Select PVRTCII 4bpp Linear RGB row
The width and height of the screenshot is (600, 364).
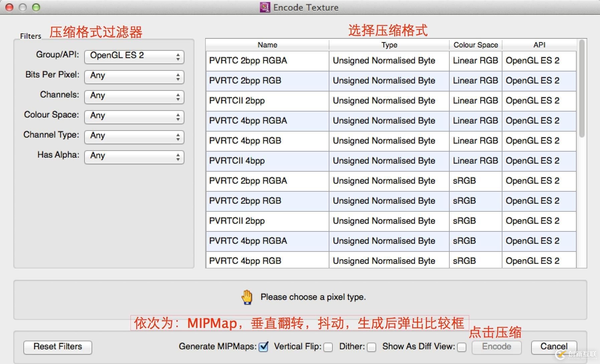click(391, 161)
